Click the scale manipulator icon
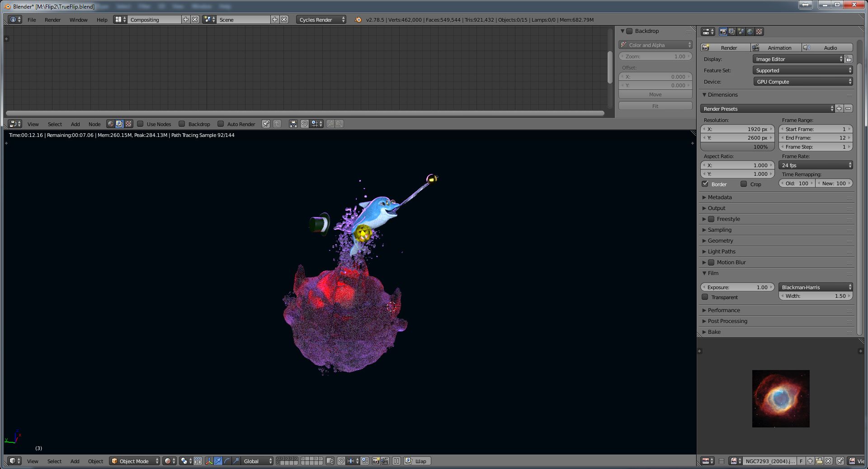 (236, 461)
